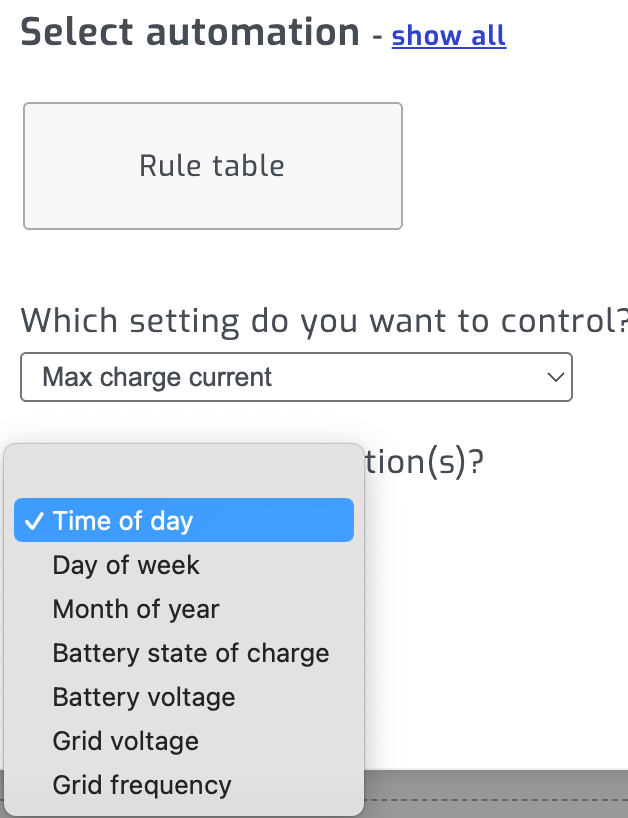Viewport: 628px width, 818px height.
Task: Click the Select automation heading
Action: click(x=190, y=33)
